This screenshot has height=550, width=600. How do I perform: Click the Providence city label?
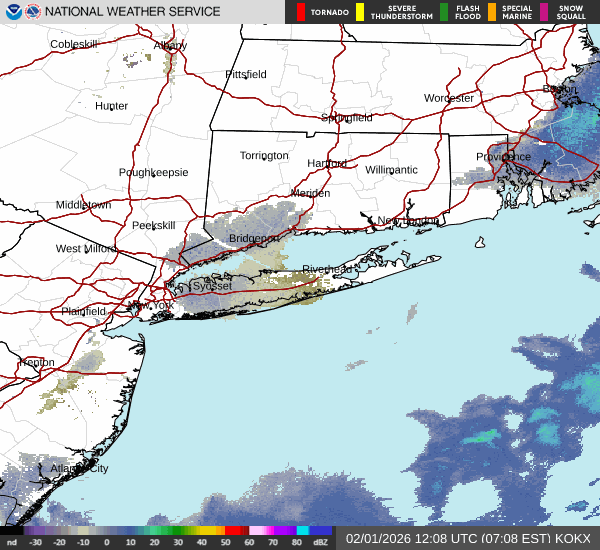503,157
